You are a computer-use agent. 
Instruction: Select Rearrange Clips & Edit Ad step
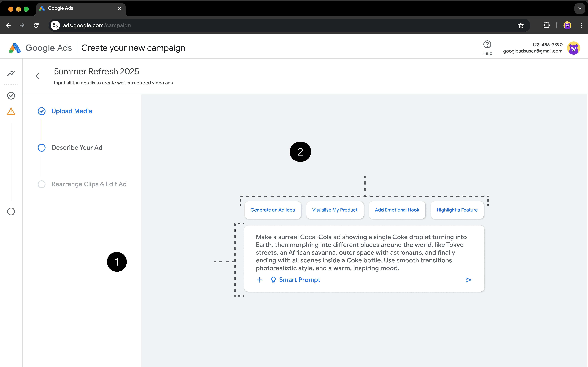(89, 184)
